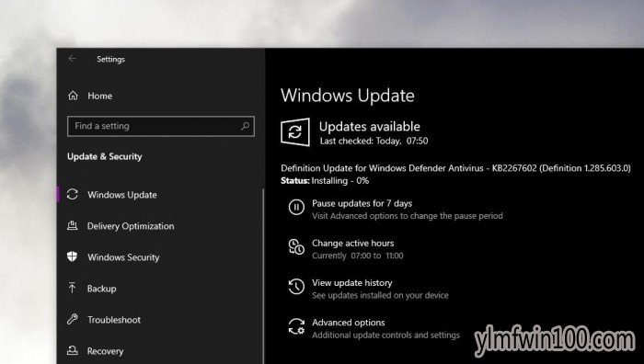Click the Backup upload arrow icon
The height and width of the screenshot is (364, 644).
[73, 288]
